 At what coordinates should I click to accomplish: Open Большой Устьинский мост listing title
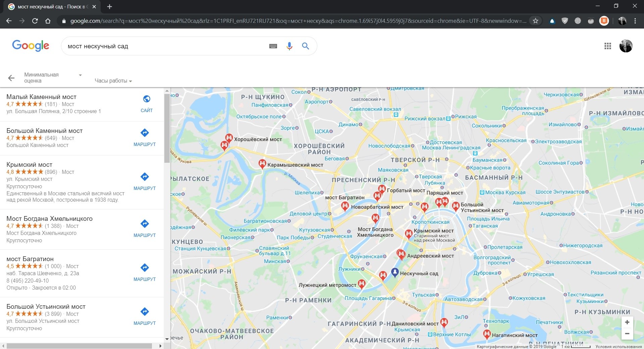tap(46, 306)
